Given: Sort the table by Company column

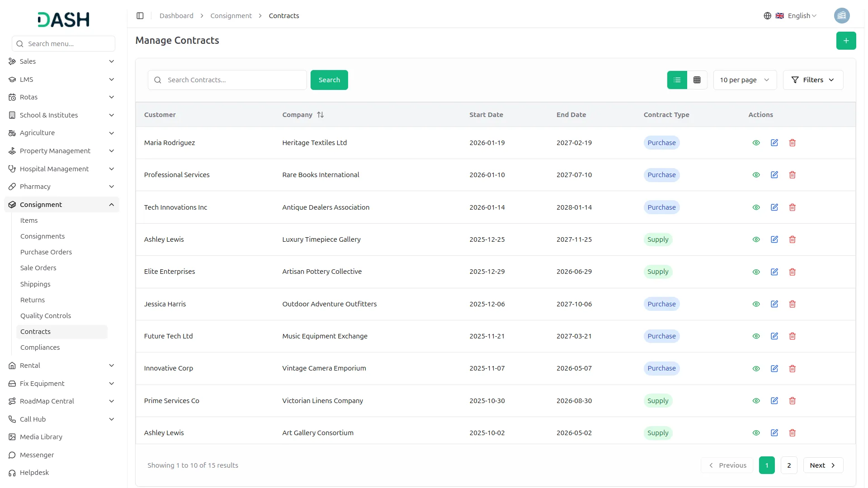Looking at the screenshot, I should 320,115.
